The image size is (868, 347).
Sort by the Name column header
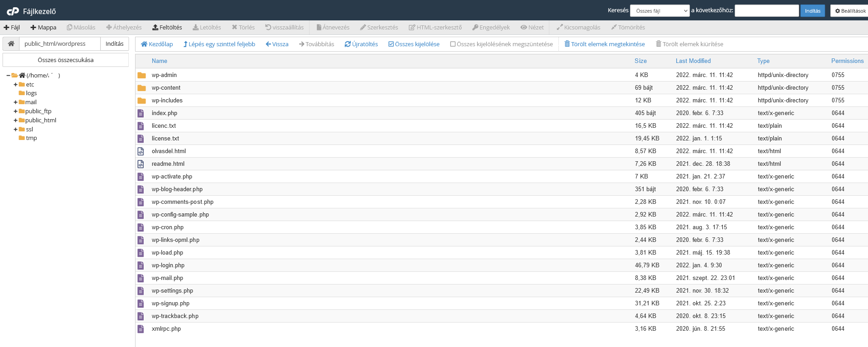(160, 61)
